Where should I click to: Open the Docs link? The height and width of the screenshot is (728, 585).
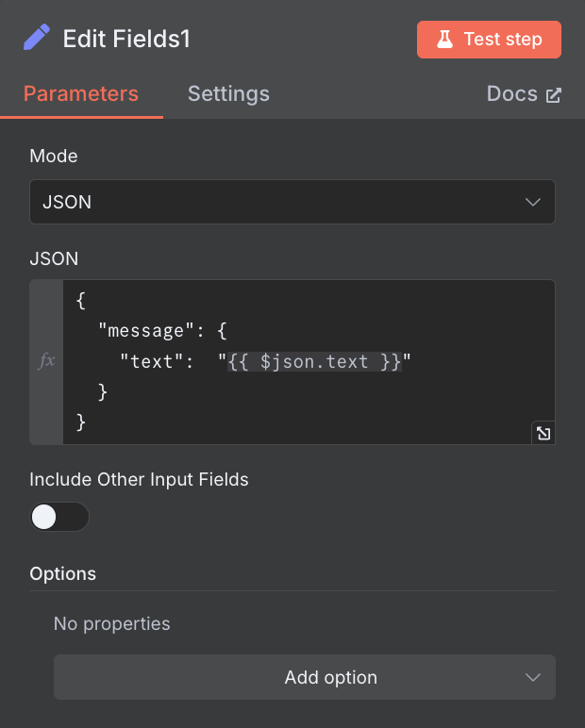[x=512, y=94]
